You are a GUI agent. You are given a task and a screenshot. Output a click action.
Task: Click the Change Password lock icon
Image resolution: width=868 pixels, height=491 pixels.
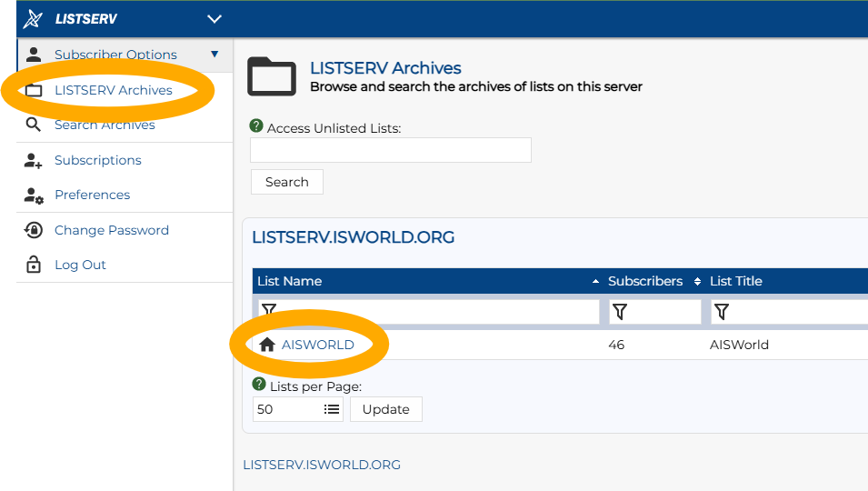coord(34,230)
